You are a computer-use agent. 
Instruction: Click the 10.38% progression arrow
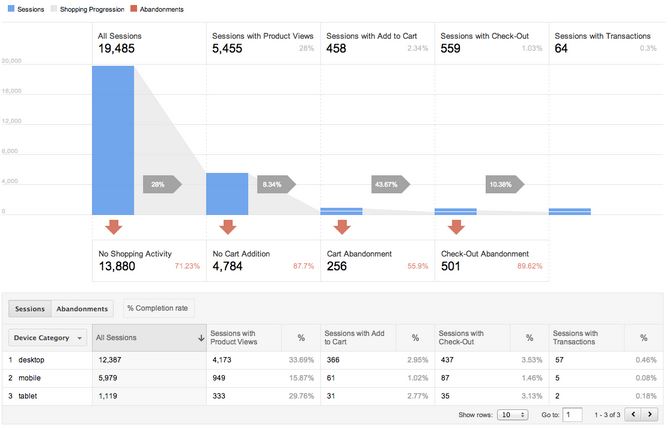coord(503,184)
